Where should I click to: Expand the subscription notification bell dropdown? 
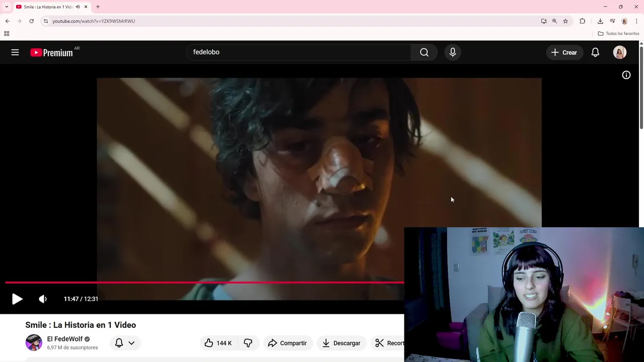tap(125, 343)
